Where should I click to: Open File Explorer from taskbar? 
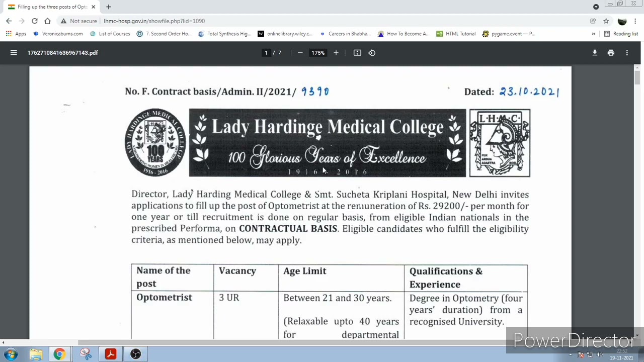[x=36, y=354]
